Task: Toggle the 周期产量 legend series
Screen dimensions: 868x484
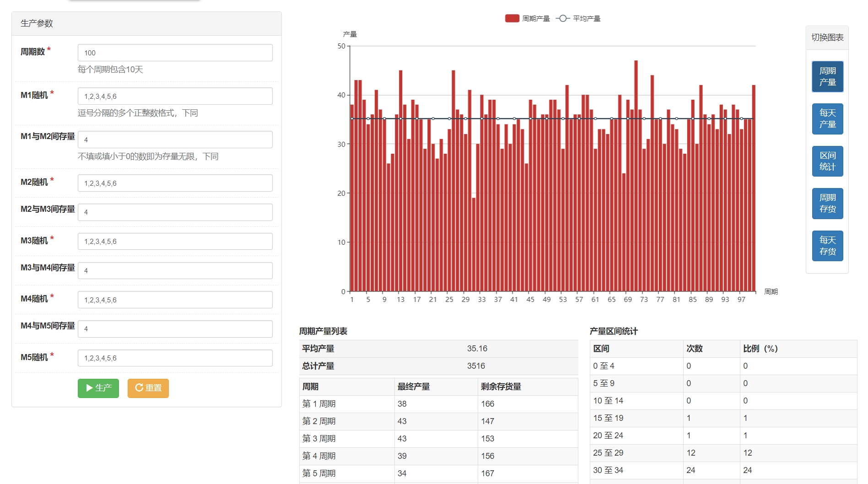Action: (528, 18)
